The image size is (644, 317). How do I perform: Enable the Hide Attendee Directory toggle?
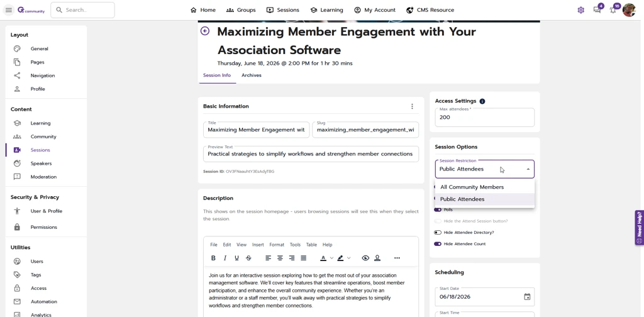click(438, 233)
